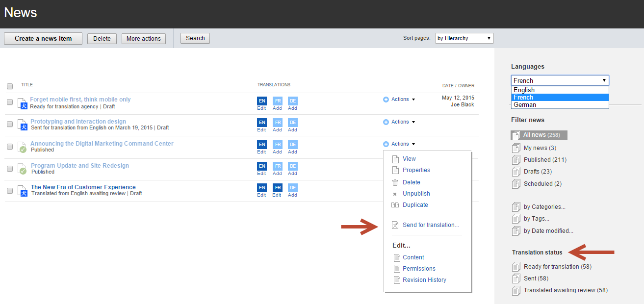This screenshot has width=644, height=304.
Task: Click the plus icon beside Actions for Prototyping row
Action: tap(386, 122)
